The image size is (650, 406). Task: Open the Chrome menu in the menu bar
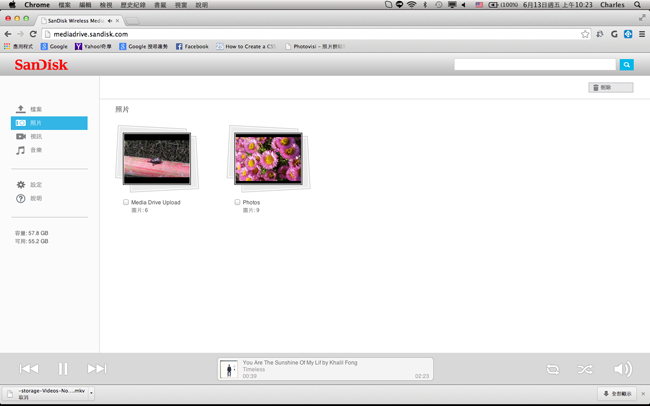pyautogui.click(x=37, y=5)
